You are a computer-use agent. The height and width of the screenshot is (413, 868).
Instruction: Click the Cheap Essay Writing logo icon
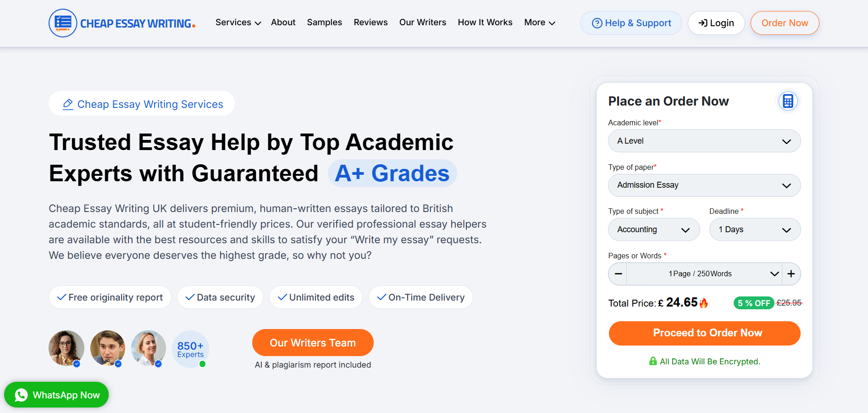(x=63, y=23)
